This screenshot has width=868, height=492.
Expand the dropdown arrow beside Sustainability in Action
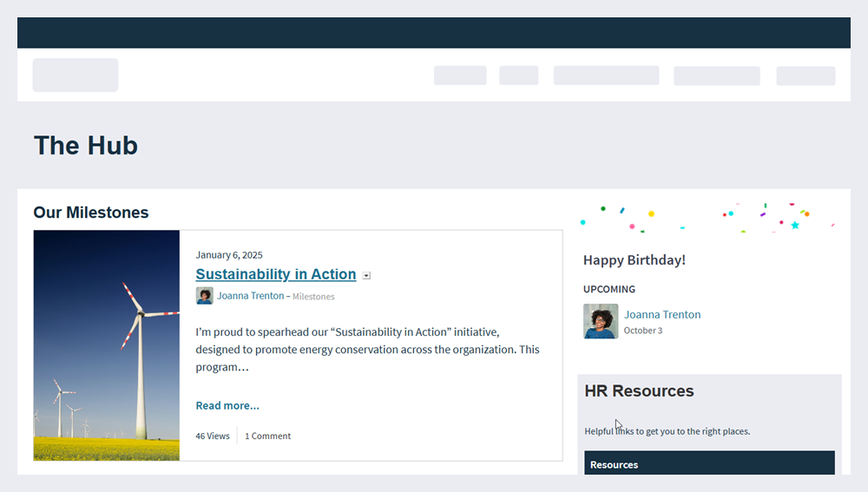tap(366, 276)
